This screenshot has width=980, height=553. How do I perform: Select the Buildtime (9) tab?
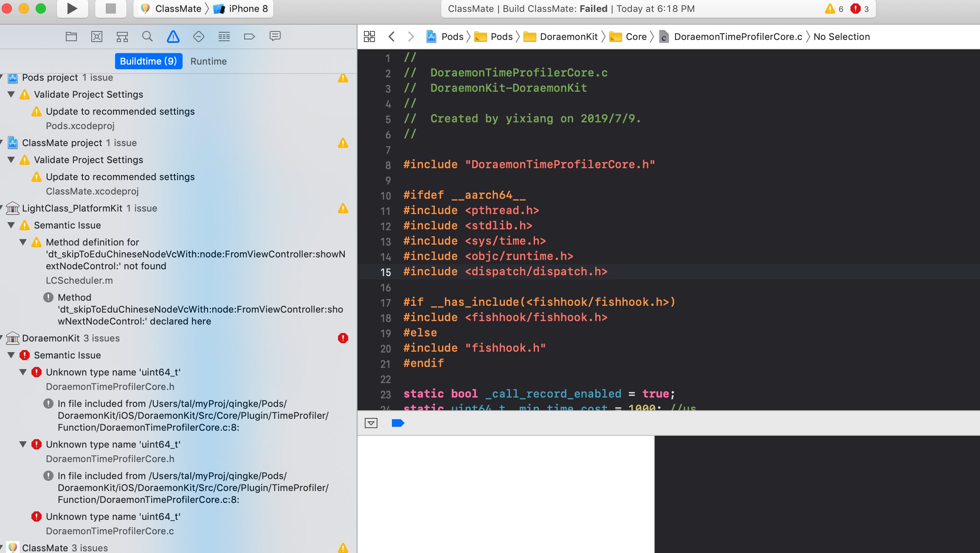coord(148,61)
